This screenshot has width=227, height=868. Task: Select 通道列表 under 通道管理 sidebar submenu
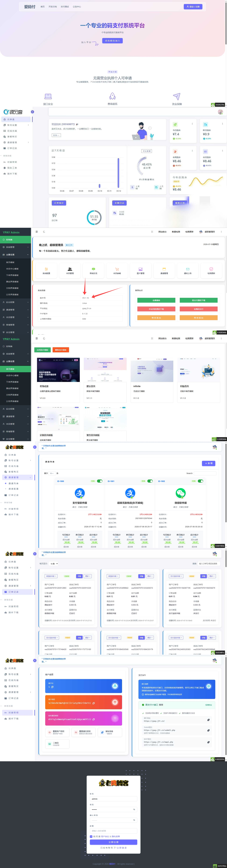[13, 483]
